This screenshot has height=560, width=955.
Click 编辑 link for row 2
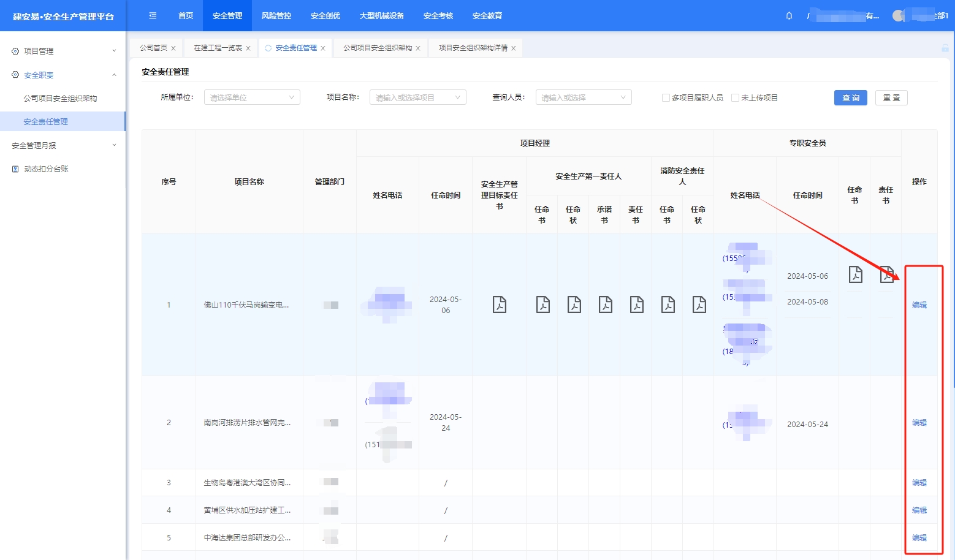coord(919,423)
